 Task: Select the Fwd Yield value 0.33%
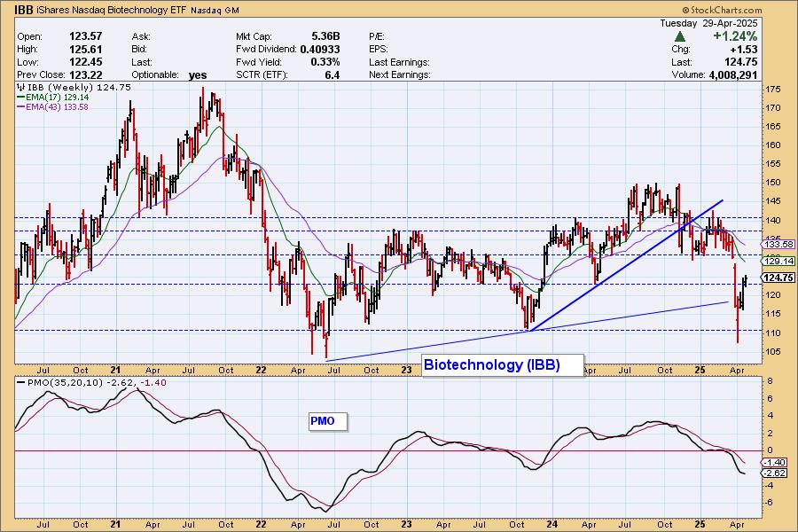click(325, 62)
